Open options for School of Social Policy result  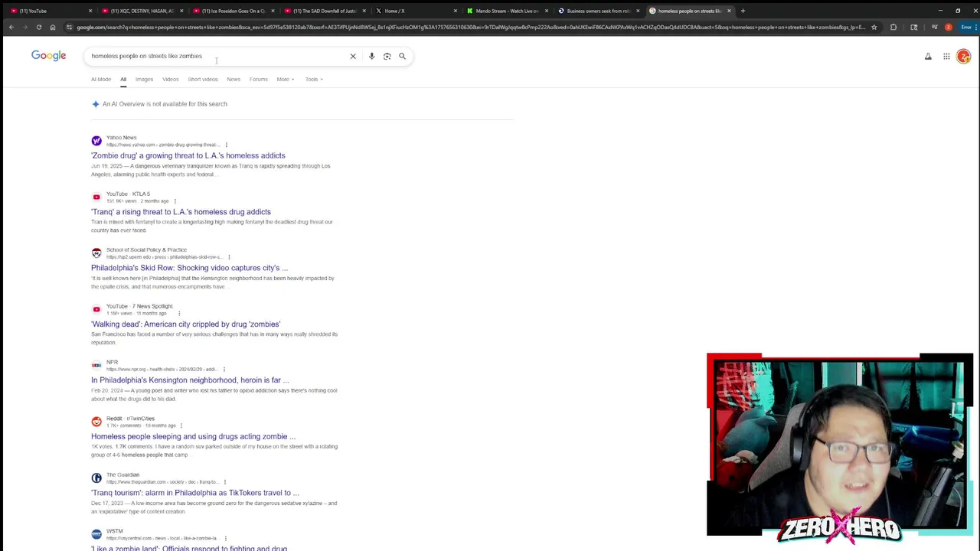pyautogui.click(x=229, y=257)
